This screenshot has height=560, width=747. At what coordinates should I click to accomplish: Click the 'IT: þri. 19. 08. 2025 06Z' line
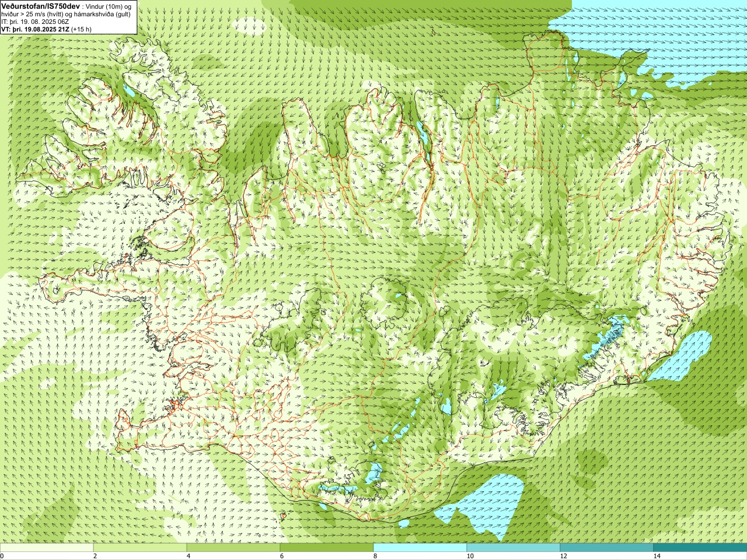(35, 22)
